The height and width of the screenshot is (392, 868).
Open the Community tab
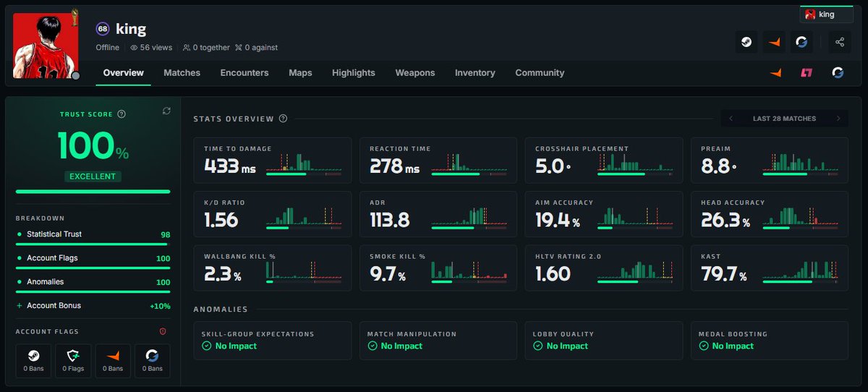click(540, 73)
